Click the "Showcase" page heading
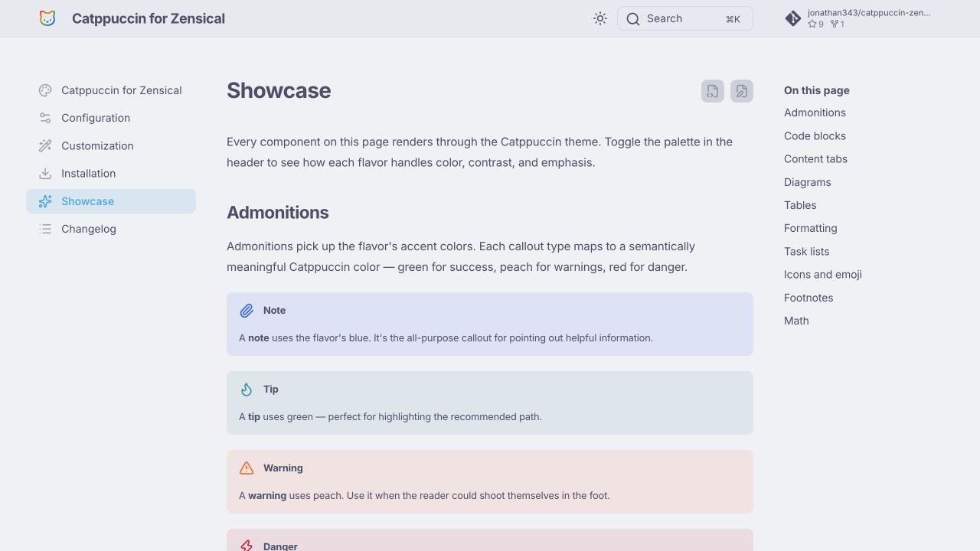 279,90
